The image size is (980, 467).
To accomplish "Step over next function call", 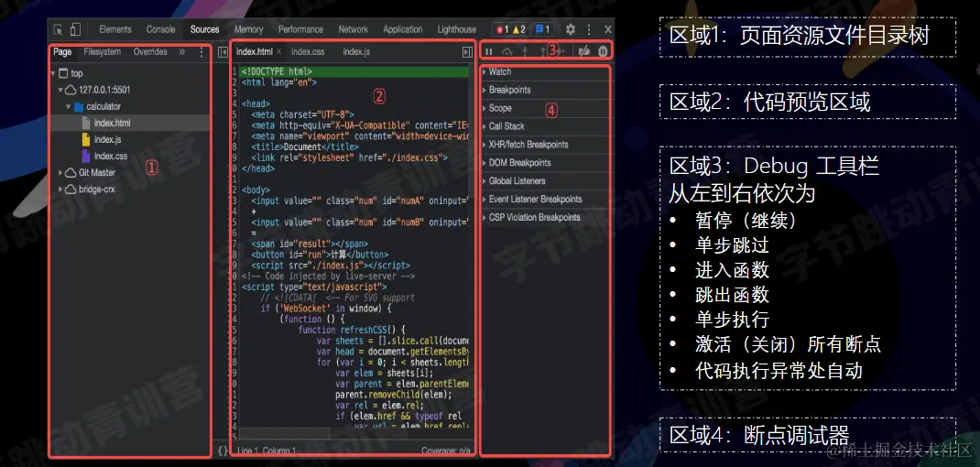I will pyautogui.click(x=507, y=51).
